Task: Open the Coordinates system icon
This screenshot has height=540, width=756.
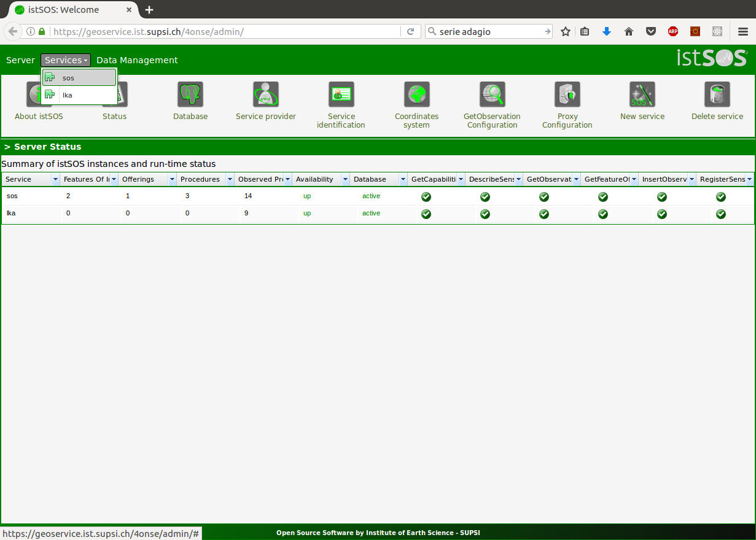Action: tap(416, 94)
